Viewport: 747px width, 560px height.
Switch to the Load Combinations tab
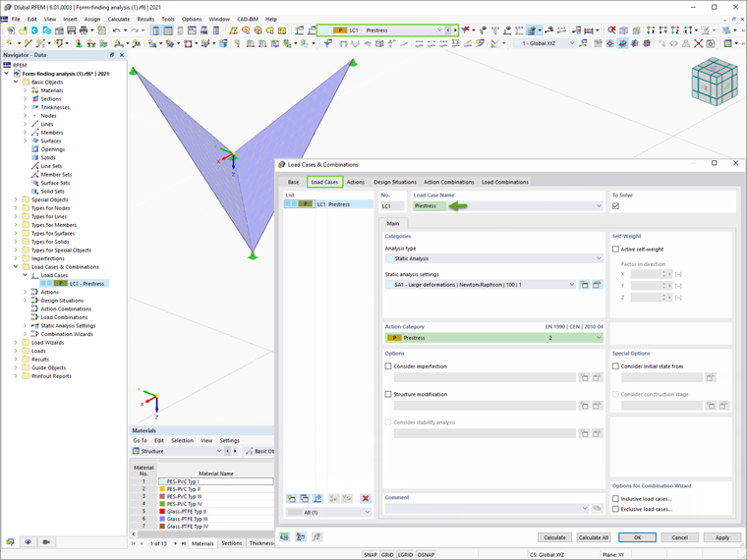point(504,182)
